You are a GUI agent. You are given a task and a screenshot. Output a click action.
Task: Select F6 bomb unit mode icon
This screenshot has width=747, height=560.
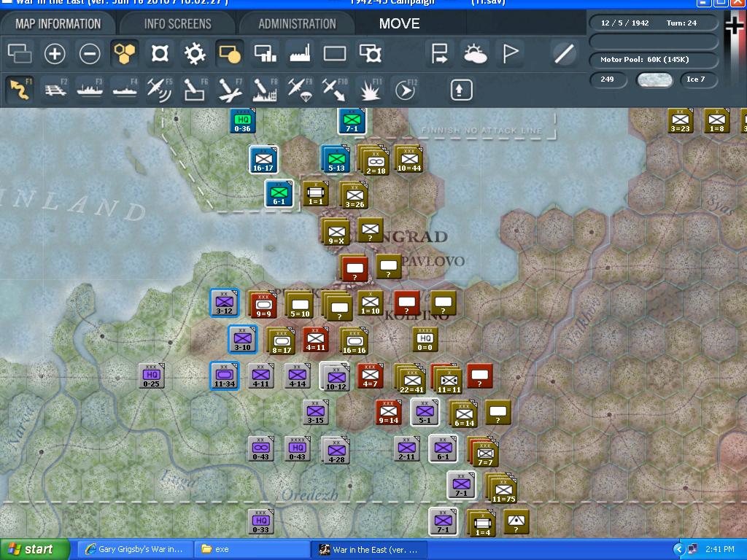(195, 90)
